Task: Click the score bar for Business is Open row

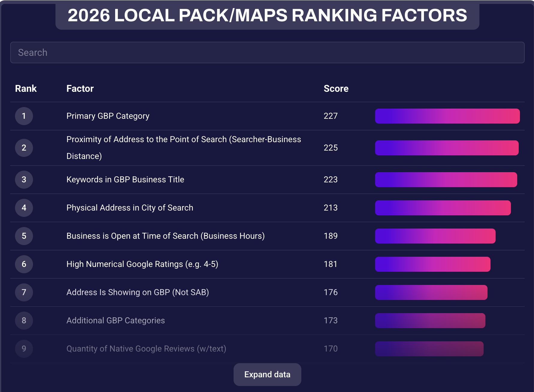Action: pyautogui.click(x=435, y=236)
